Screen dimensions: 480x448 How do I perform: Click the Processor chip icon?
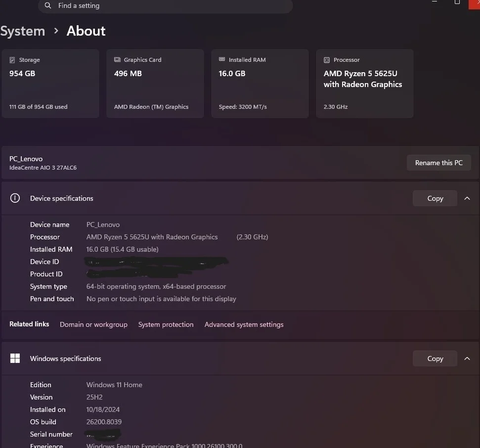[x=327, y=60]
